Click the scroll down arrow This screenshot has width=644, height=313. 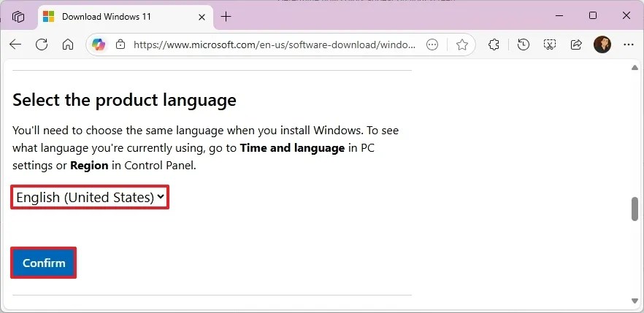[635, 301]
